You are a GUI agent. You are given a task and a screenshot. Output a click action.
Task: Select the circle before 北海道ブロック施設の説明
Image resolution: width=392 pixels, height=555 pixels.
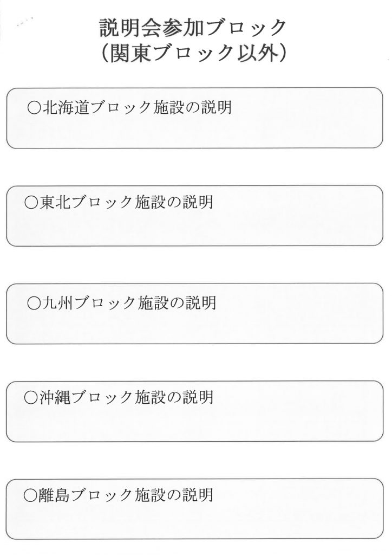point(34,108)
